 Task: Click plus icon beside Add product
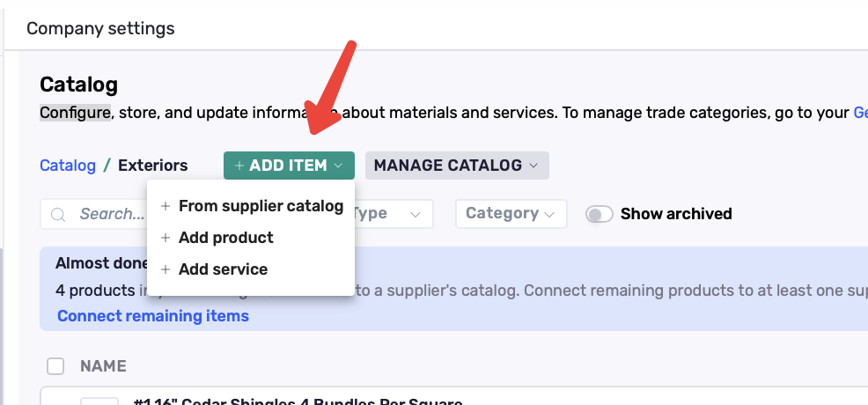coord(165,238)
